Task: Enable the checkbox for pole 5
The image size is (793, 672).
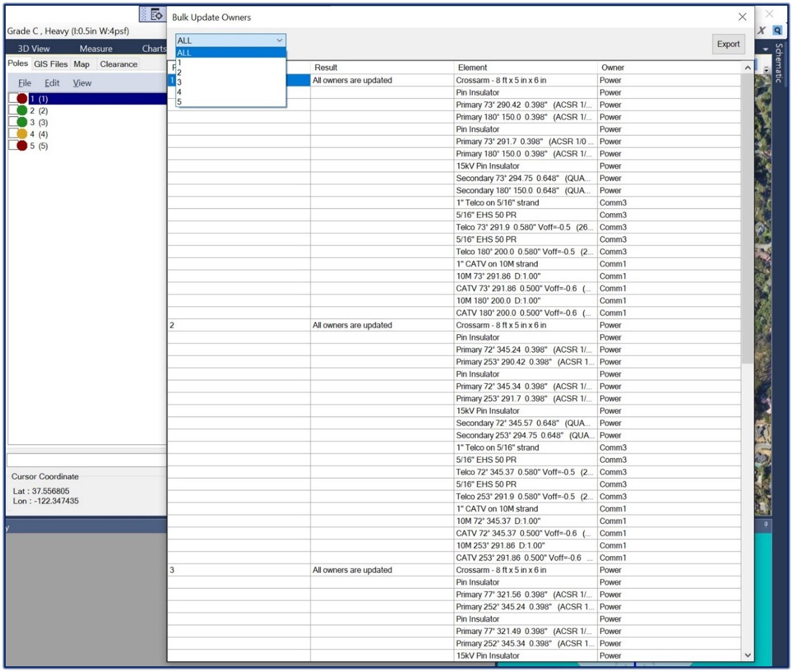Action: pos(14,144)
